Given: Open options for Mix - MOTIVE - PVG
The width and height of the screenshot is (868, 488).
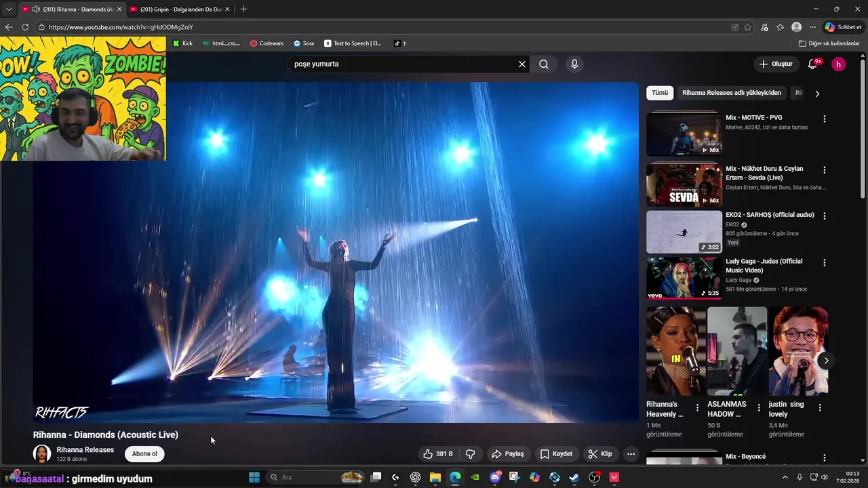Looking at the screenshot, I should coord(825,119).
